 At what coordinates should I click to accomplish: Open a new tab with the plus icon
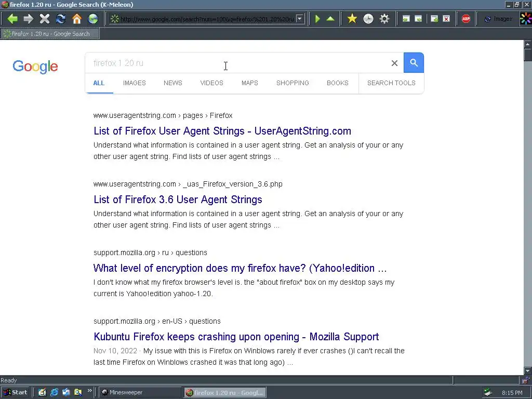pos(434,19)
